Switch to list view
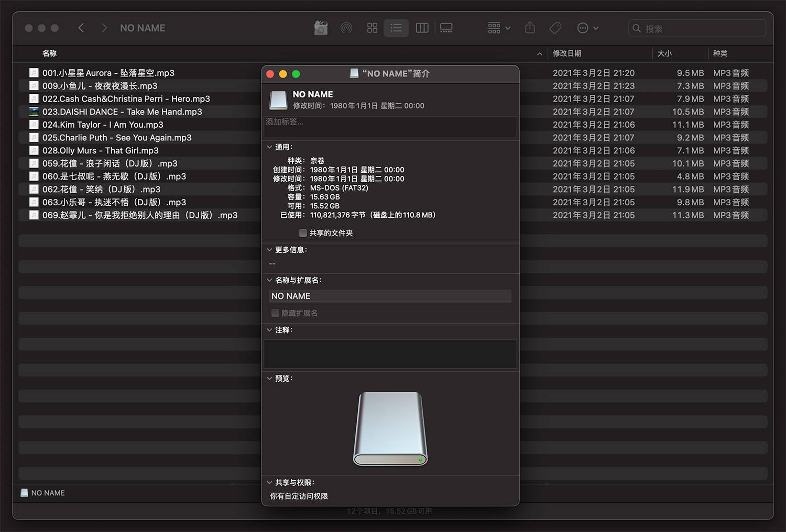Screen dimensions: 786x532 396,28
